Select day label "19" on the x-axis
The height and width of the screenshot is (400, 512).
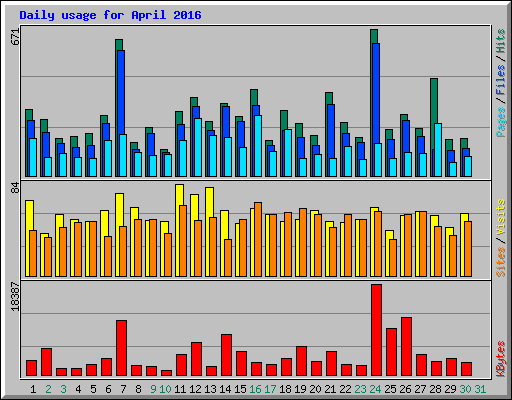coord(300,389)
